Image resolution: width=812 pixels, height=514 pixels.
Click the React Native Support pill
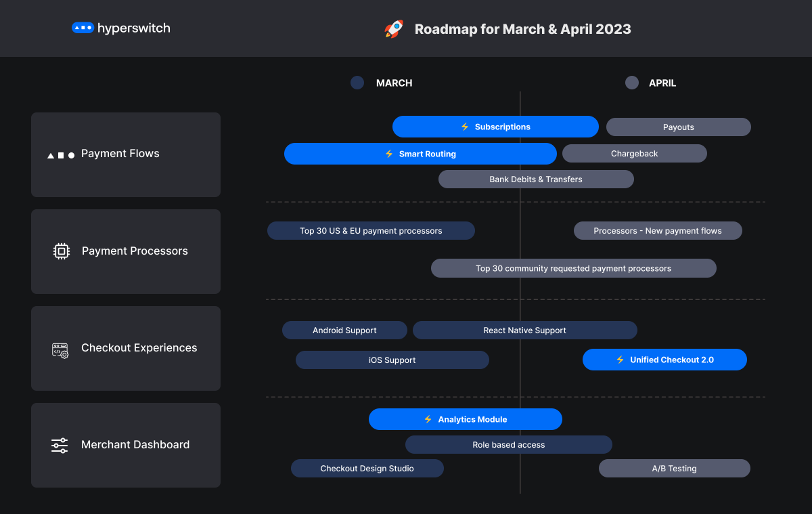tap(525, 330)
